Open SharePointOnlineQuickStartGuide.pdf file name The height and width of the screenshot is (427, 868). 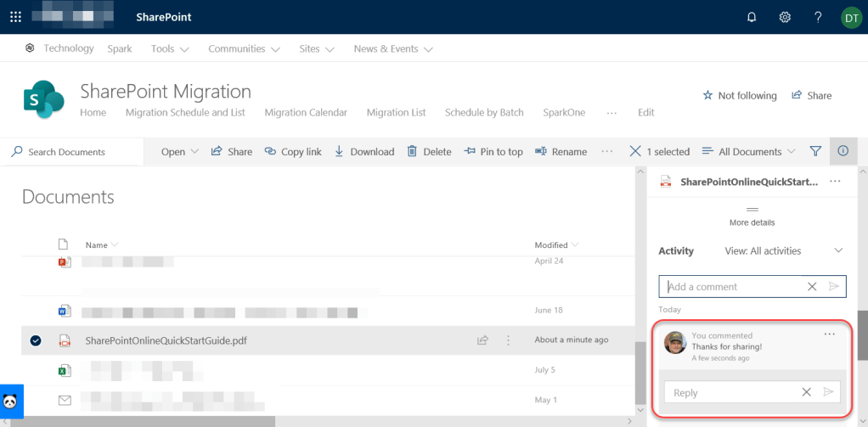166,340
